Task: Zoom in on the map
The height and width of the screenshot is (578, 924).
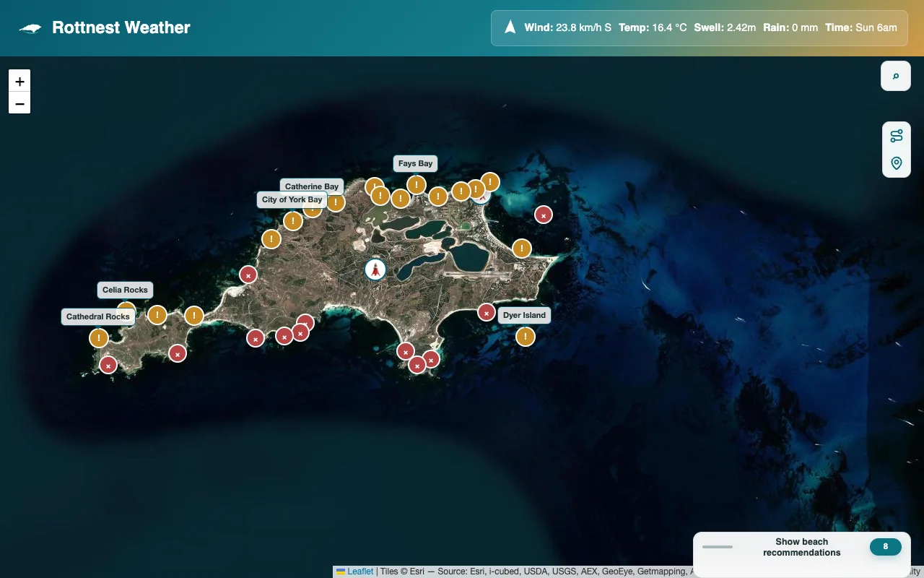Action: pyautogui.click(x=19, y=81)
